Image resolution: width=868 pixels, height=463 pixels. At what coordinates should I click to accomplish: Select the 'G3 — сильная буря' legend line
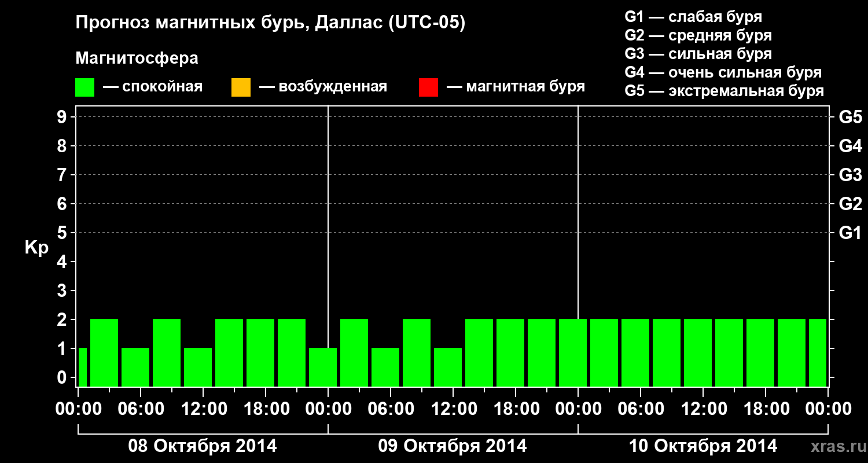point(698,54)
